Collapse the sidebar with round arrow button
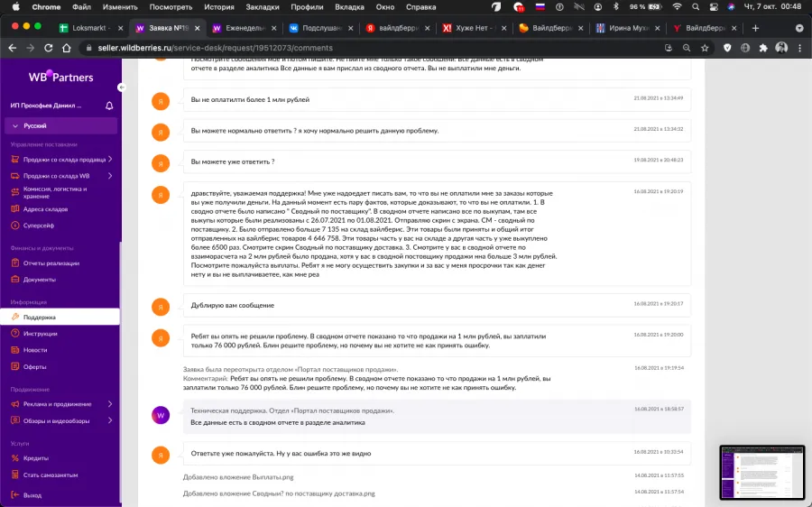 [121, 88]
